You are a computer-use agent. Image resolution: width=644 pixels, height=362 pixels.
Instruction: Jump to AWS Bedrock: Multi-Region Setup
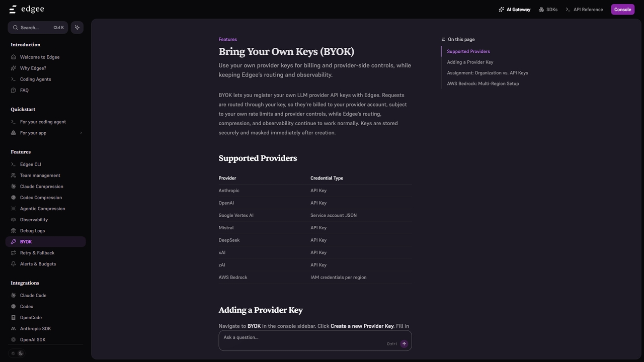pyautogui.click(x=483, y=84)
